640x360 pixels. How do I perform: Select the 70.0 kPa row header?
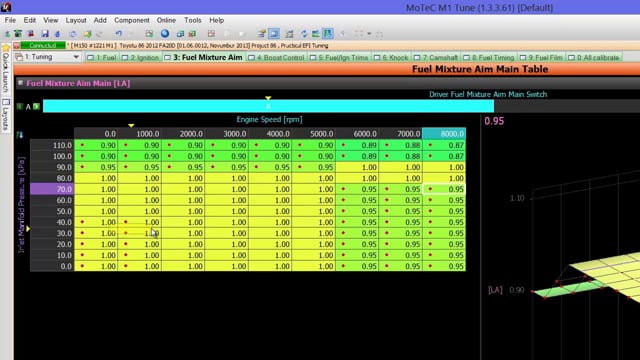52,189
